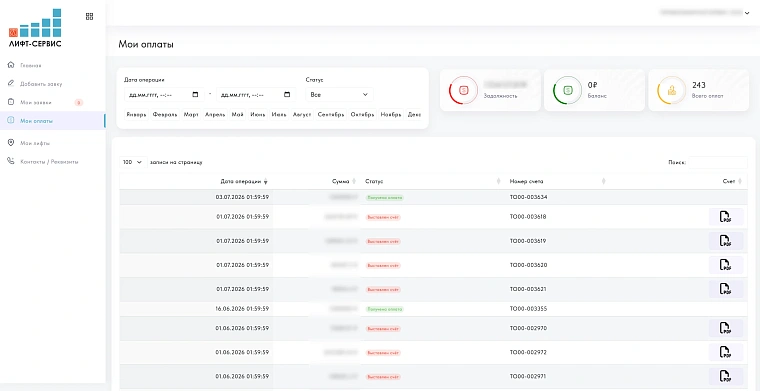The height and width of the screenshot is (391, 760).
Task: Open the Главная home page
Action: coord(31,65)
